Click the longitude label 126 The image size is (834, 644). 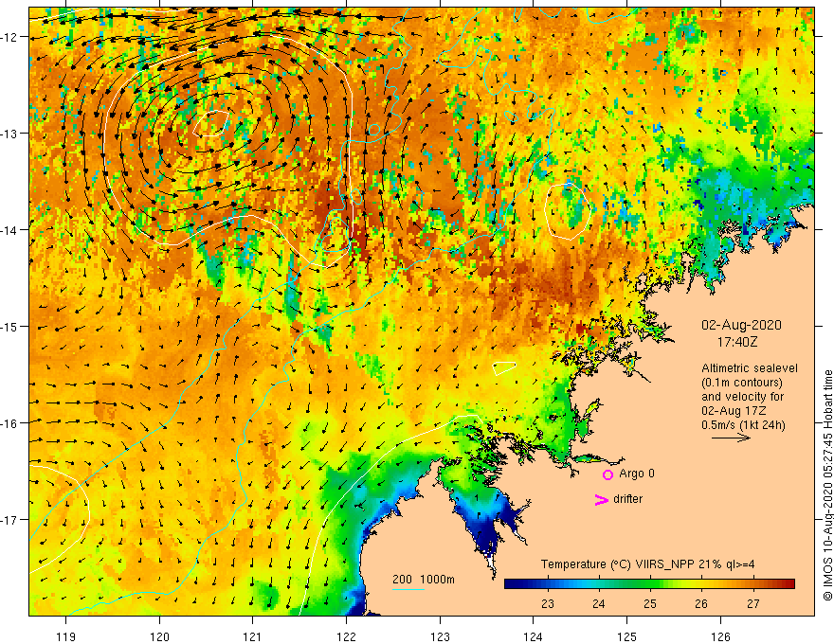tap(720, 636)
